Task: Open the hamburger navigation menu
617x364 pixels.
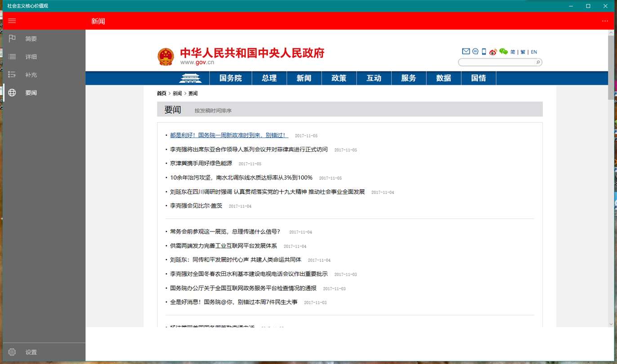Action: tap(12, 21)
